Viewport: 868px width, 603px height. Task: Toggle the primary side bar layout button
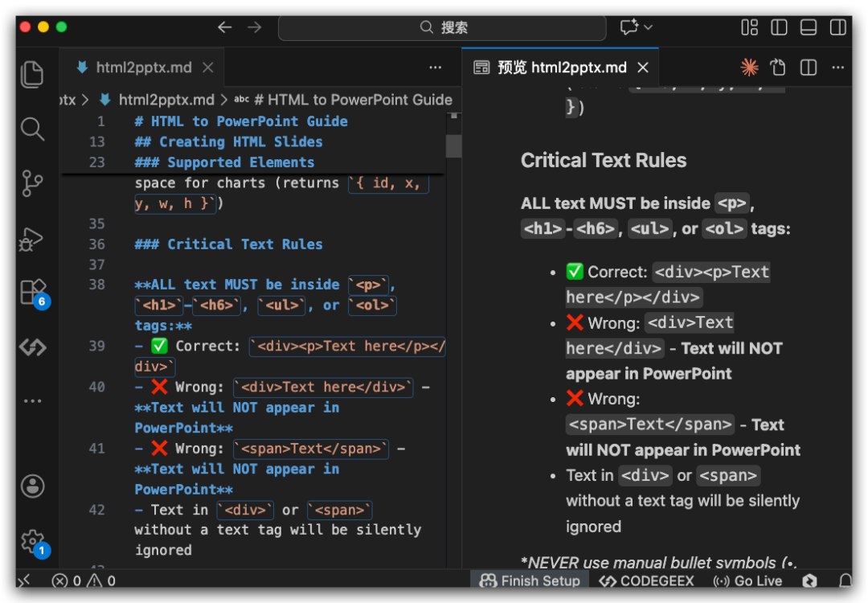779,27
